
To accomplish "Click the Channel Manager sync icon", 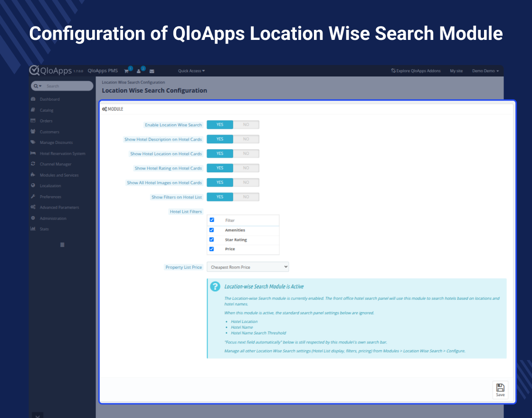I will click(33, 164).
